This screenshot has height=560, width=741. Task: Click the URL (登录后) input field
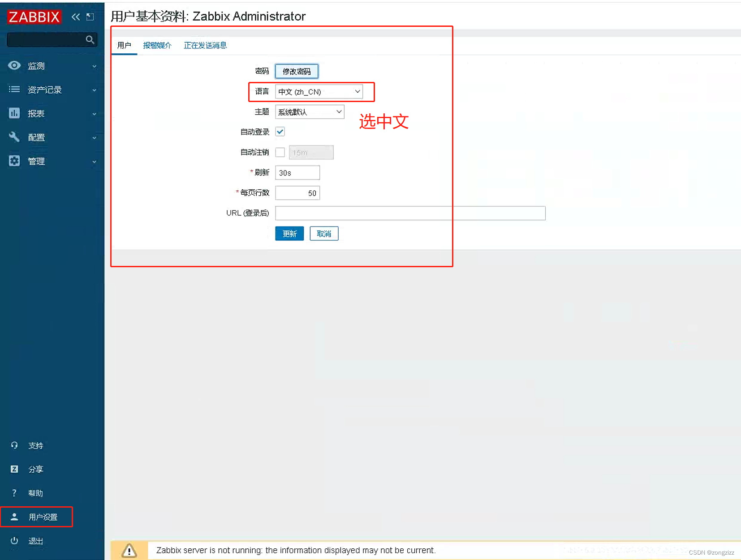[410, 213]
